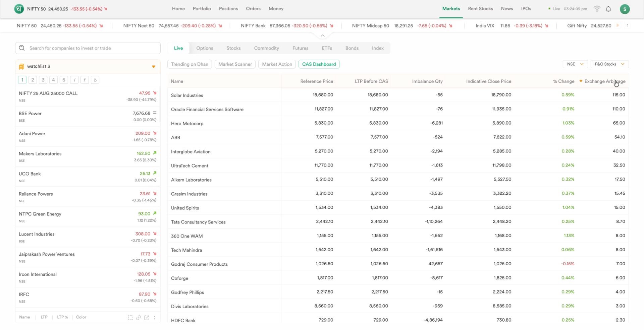Select watchlist number 5
The image size is (644, 330).
tap(64, 80)
